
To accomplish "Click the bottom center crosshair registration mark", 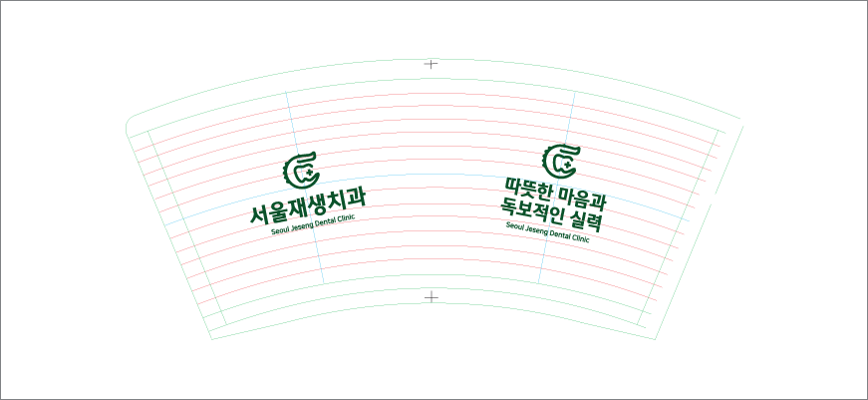I will coord(431,297).
